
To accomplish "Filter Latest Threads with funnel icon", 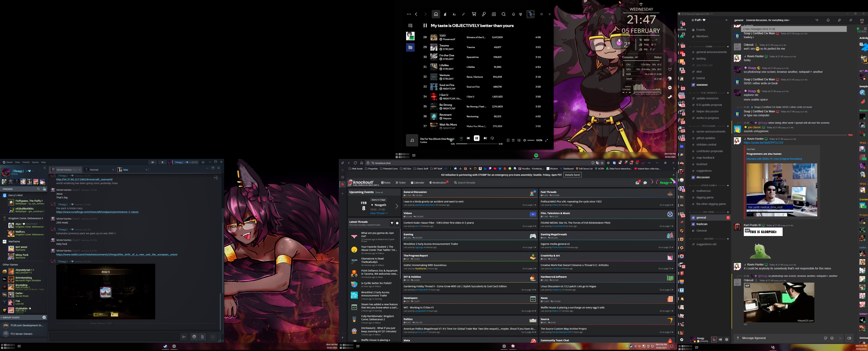I will pyautogui.click(x=392, y=223).
